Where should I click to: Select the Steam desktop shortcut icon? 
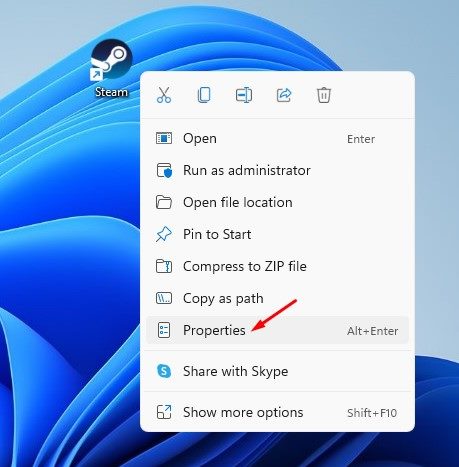[x=111, y=60]
